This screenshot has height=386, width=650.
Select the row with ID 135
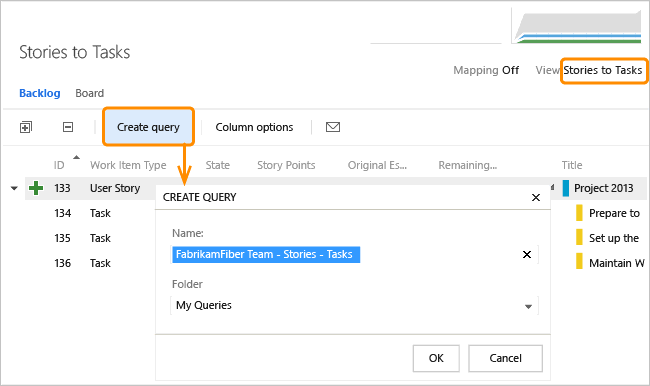click(63, 238)
